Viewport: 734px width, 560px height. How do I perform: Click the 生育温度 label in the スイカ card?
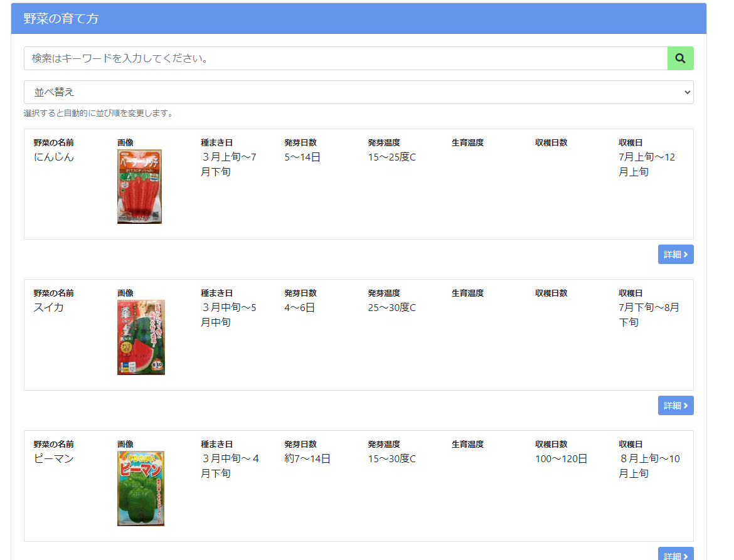(467, 293)
